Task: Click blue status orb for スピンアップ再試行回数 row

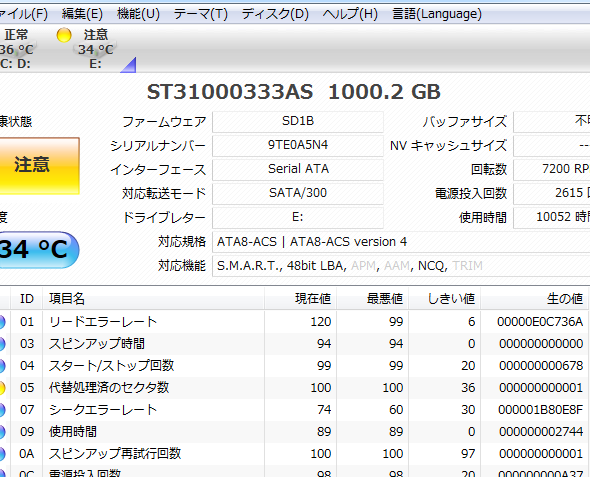Action: click(2, 454)
